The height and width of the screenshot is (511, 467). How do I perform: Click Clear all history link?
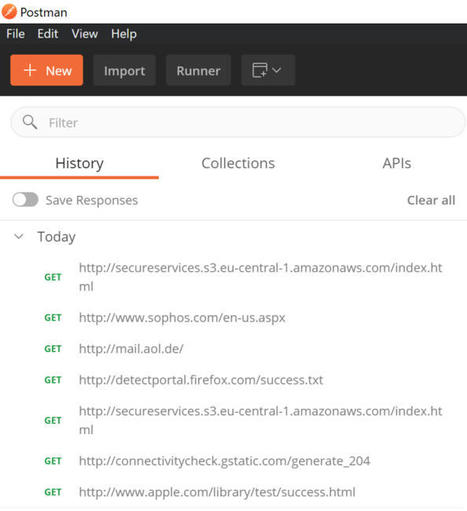431,200
